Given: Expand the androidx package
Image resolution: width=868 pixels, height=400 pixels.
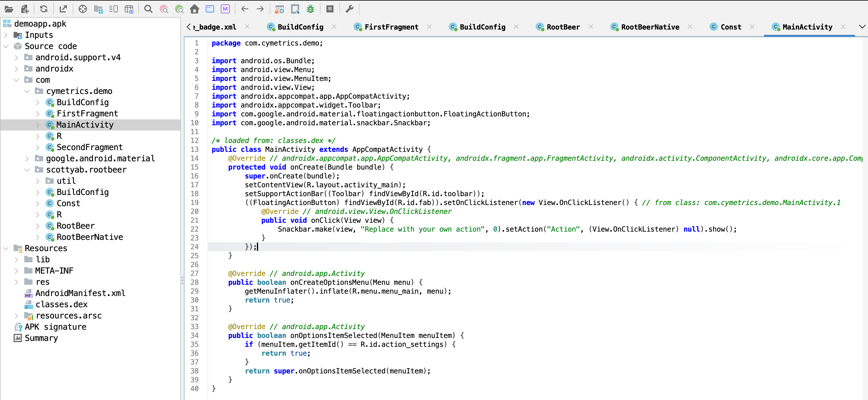Looking at the screenshot, I should click(x=17, y=69).
